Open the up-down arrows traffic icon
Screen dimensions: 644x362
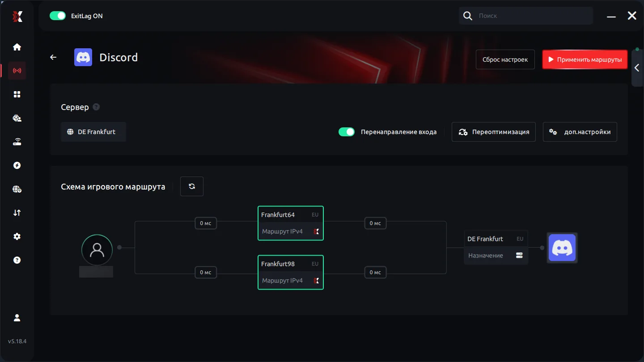click(17, 213)
